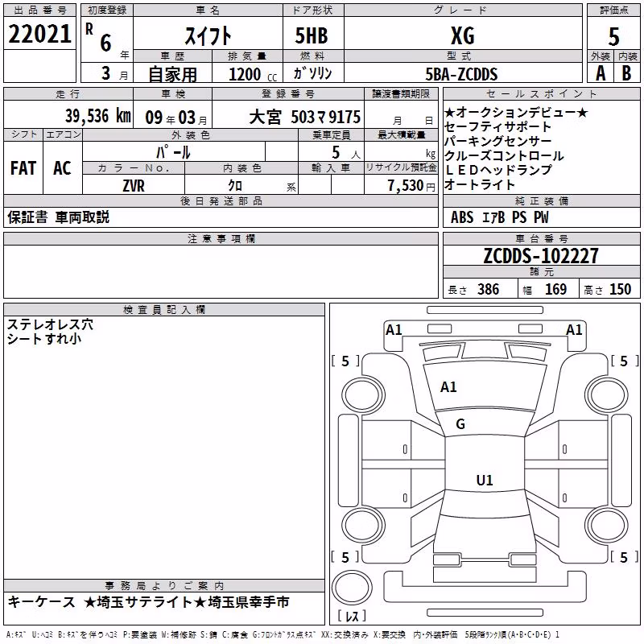Select the windshield G mark

tap(460, 424)
